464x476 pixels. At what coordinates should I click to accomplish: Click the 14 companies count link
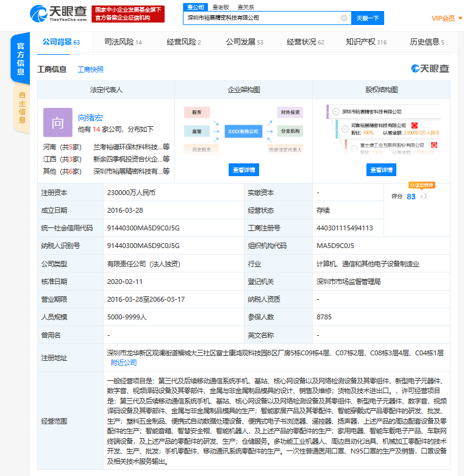click(x=96, y=129)
